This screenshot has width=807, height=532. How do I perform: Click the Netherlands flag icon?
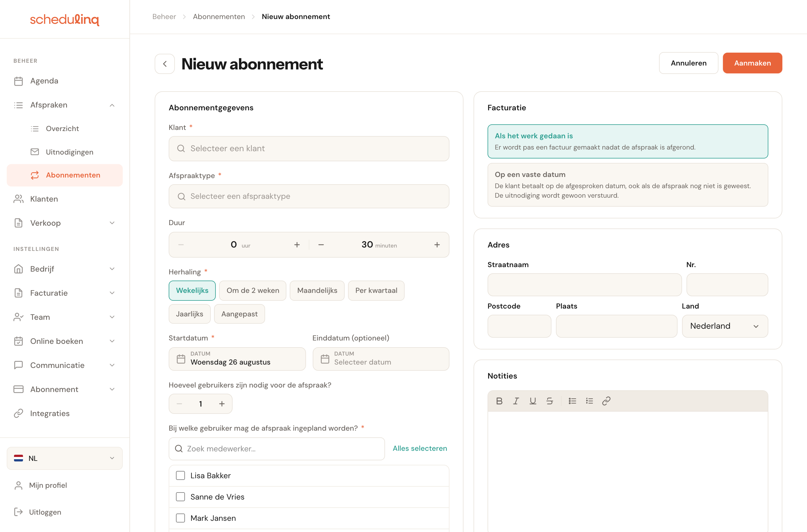point(18,458)
